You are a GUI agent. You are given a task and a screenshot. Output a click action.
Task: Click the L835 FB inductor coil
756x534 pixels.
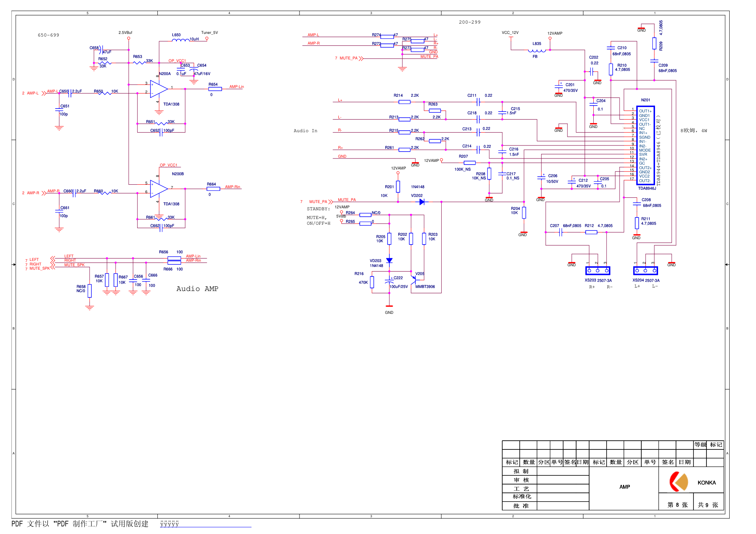click(537, 50)
